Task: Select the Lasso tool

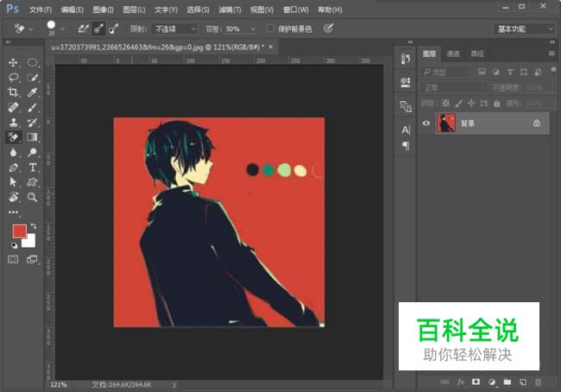Action: [13, 78]
